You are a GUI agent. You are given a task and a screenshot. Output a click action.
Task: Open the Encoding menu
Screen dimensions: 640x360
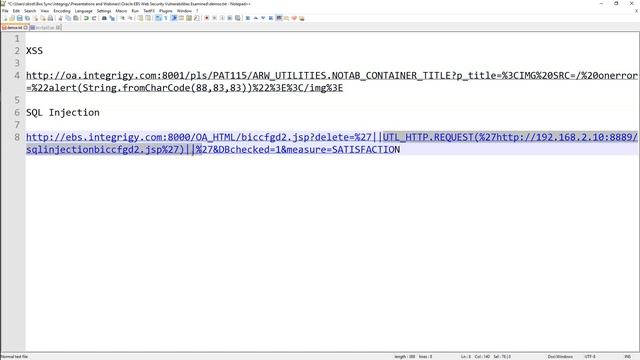[62, 11]
